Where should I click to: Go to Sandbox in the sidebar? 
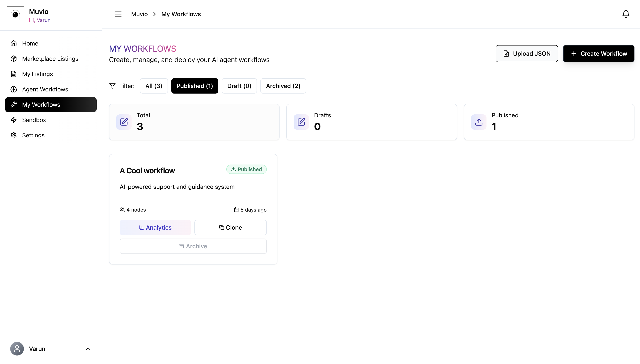(x=34, y=120)
